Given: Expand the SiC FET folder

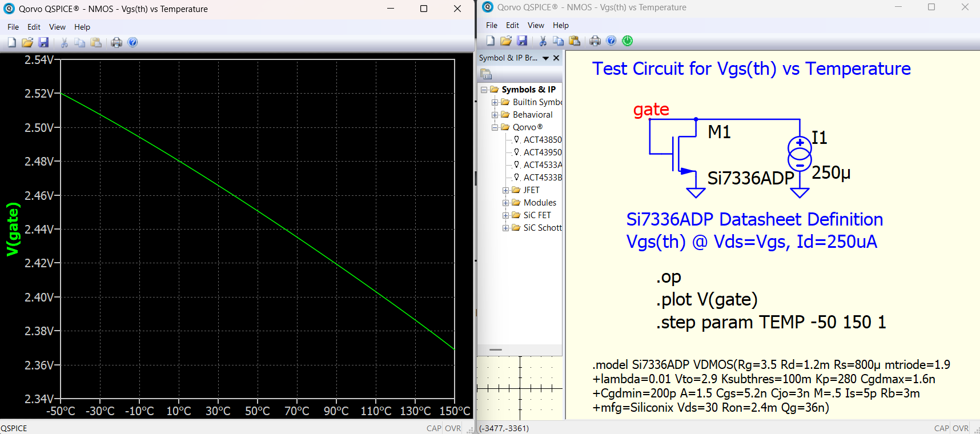Looking at the screenshot, I should 505,215.
